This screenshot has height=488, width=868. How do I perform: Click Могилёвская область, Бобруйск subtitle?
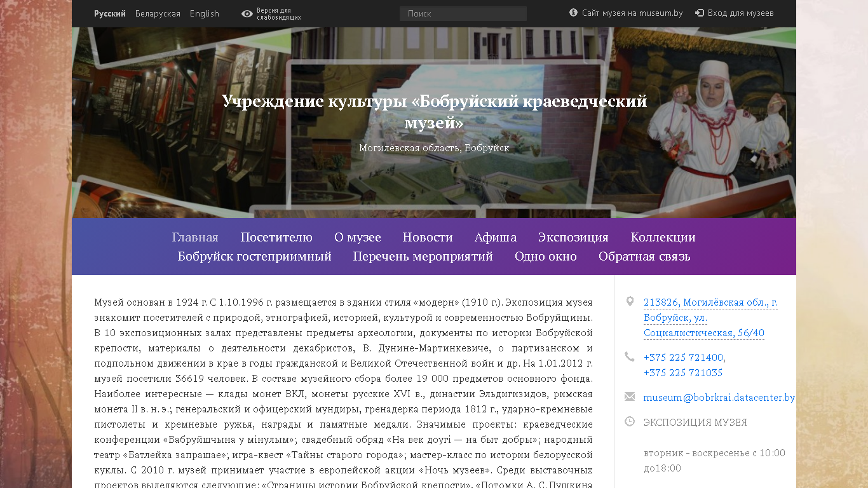click(434, 148)
